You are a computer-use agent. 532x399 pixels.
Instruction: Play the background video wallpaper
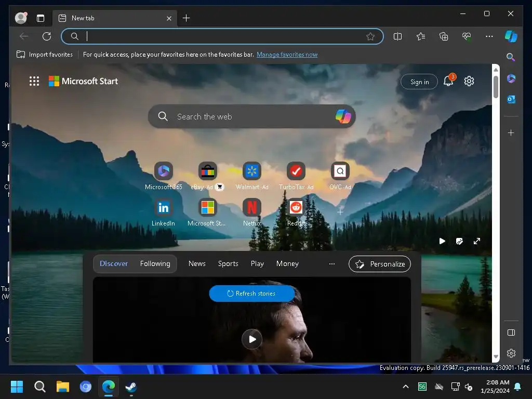tap(442, 241)
